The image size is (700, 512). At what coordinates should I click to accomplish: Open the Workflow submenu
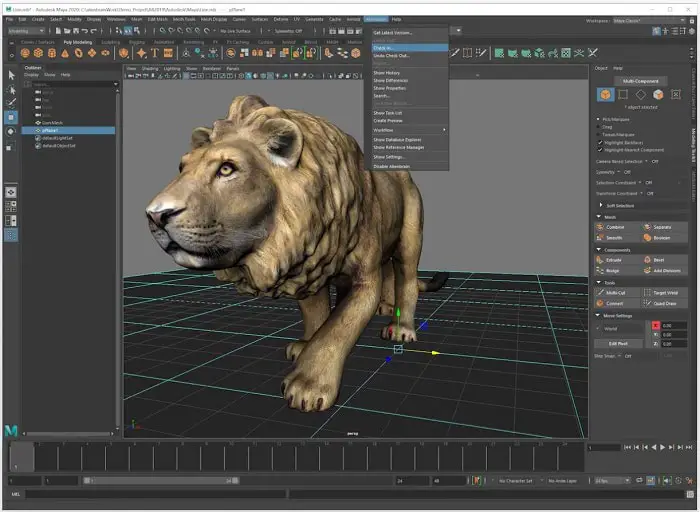(x=410, y=130)
